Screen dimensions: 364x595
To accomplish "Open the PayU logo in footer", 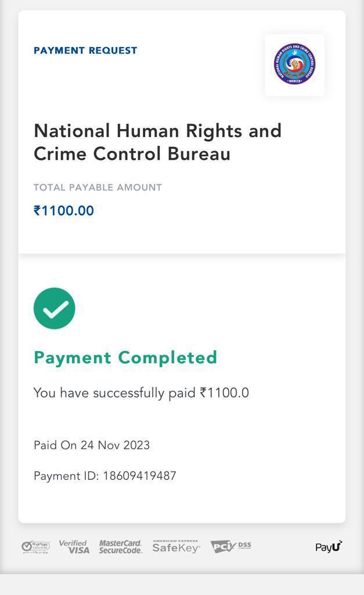I will coord(329,547).
